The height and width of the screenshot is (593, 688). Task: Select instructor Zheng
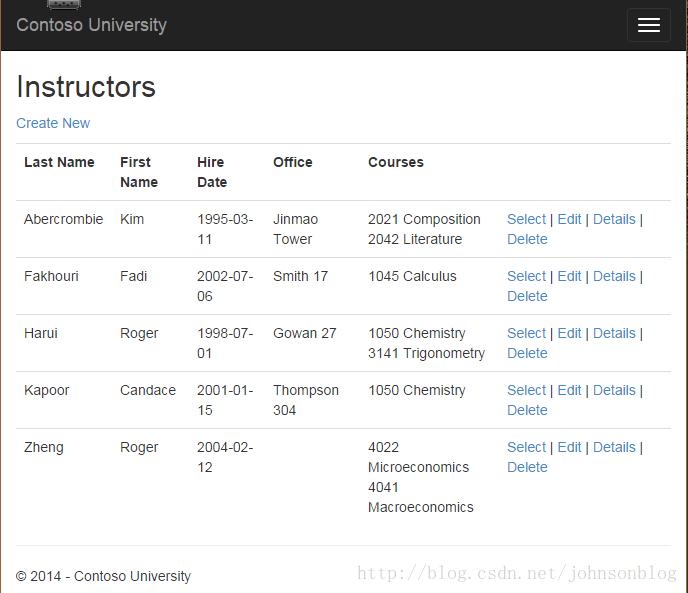point(526,447)
